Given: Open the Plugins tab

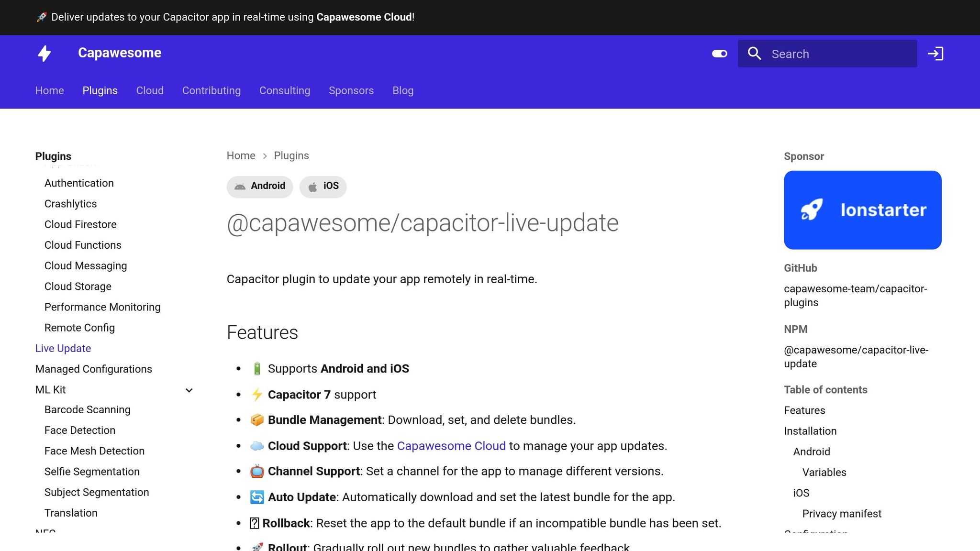Looking at the screenshot, I should coord(100,90).
